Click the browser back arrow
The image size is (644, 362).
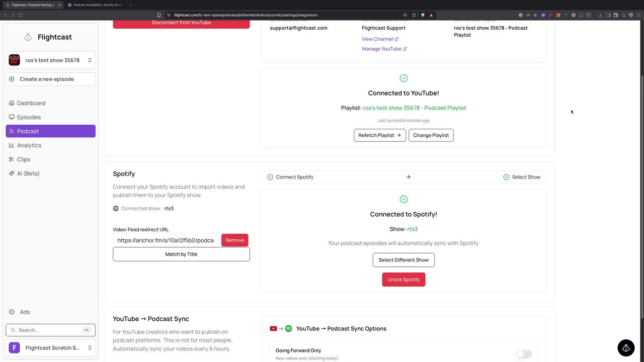[6, 15]
